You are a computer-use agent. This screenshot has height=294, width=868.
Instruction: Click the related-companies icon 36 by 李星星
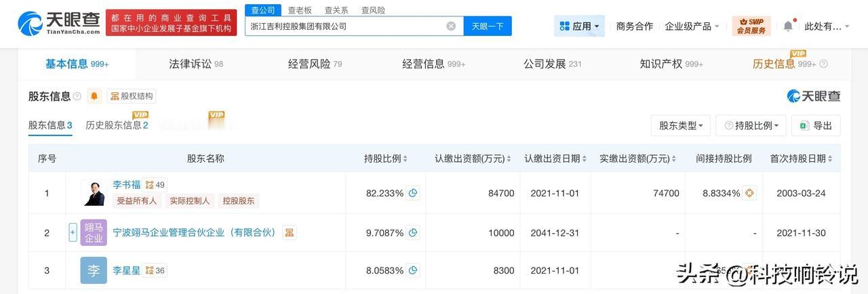(x=155, y=270)
